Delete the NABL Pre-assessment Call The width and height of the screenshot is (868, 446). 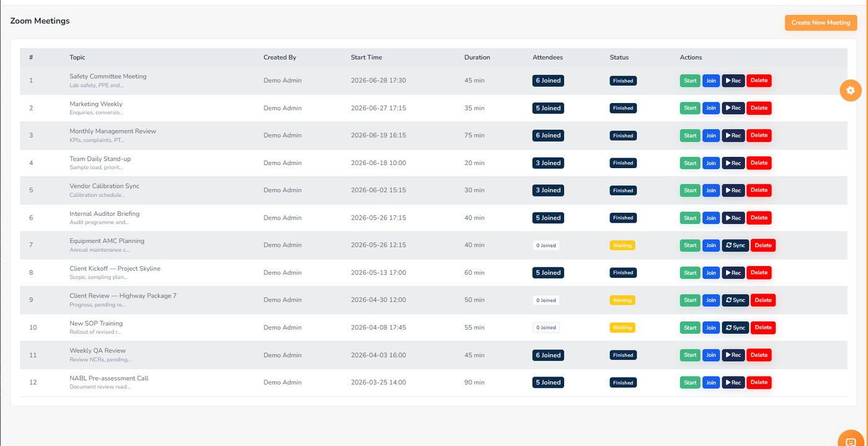pos(759,383)
